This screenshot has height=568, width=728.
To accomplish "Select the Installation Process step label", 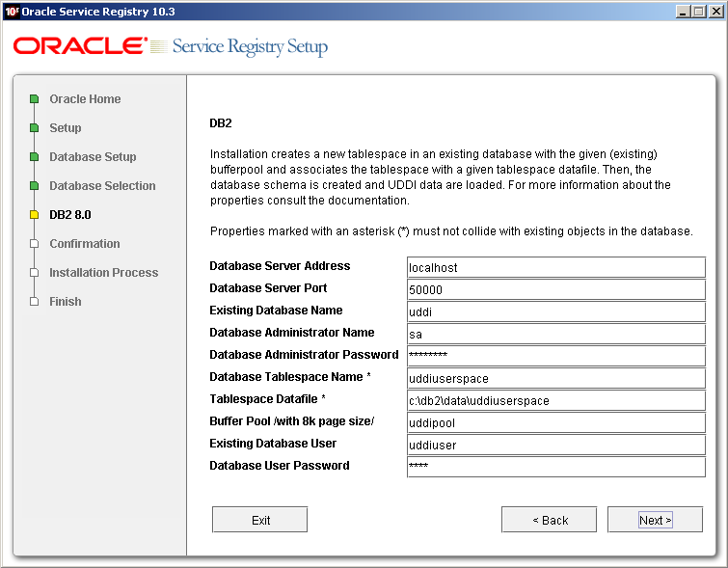I will (x=104, y=273).
